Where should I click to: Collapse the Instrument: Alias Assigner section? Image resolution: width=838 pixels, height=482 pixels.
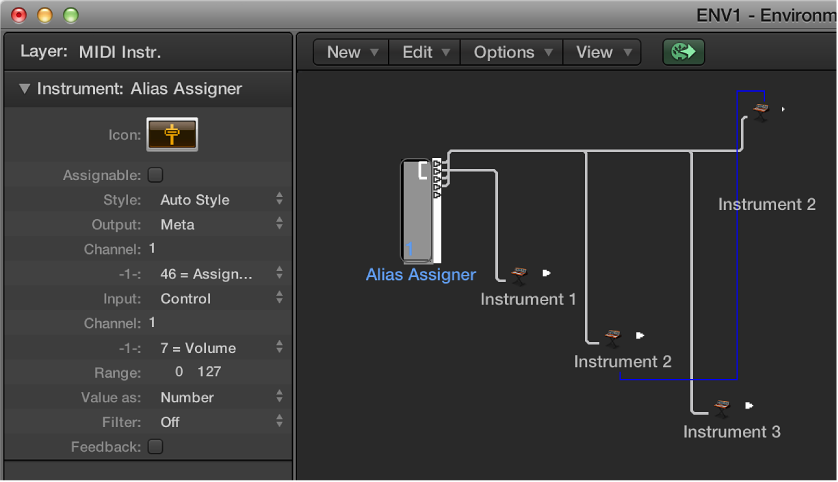(x=24, y=88)
